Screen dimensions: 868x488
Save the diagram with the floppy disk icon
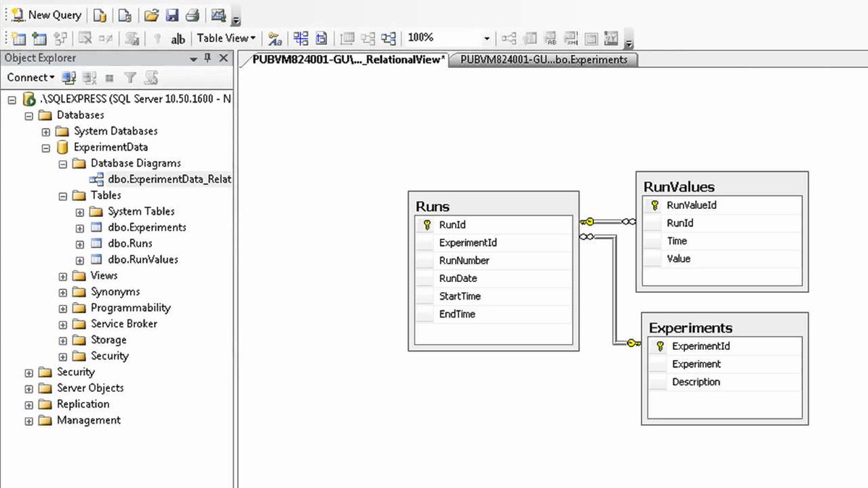pyautogui.click(x=171, y=14)
